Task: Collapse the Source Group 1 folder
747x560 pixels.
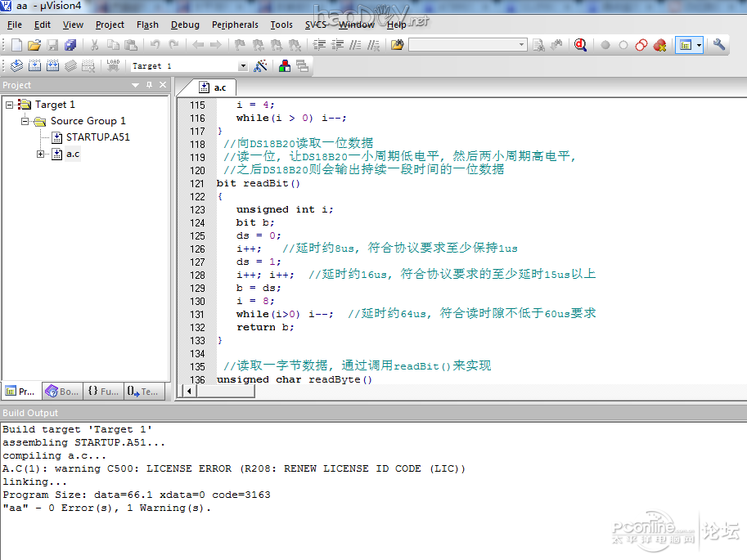Action: 25,121
